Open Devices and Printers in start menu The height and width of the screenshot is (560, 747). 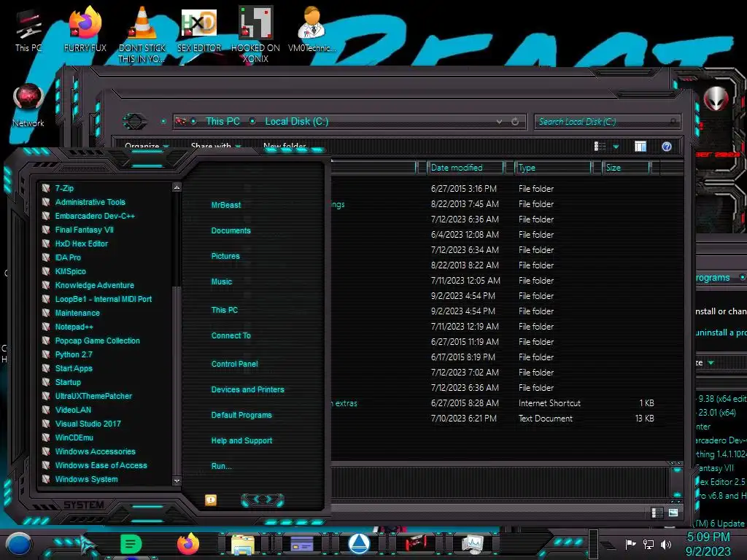pyautogui.click(x=248, y=389)
